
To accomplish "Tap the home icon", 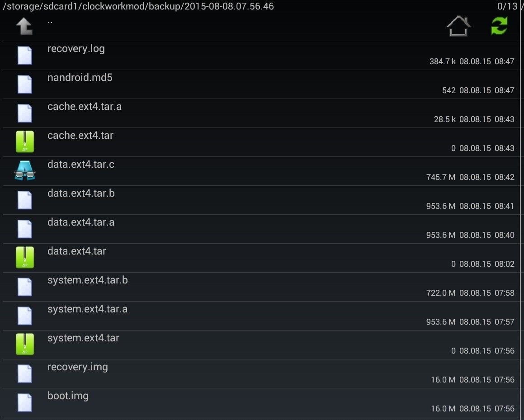I will [x=458, y=26].
